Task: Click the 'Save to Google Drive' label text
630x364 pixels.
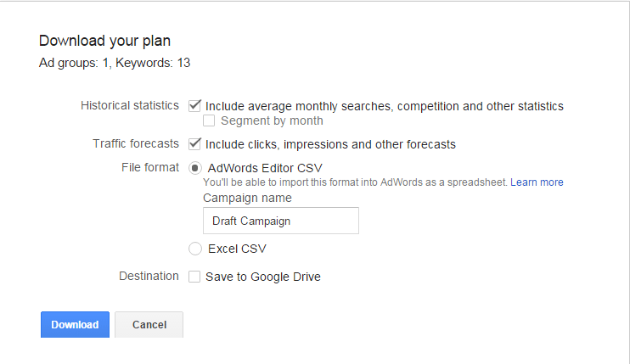Action: [x=263, y=277]
